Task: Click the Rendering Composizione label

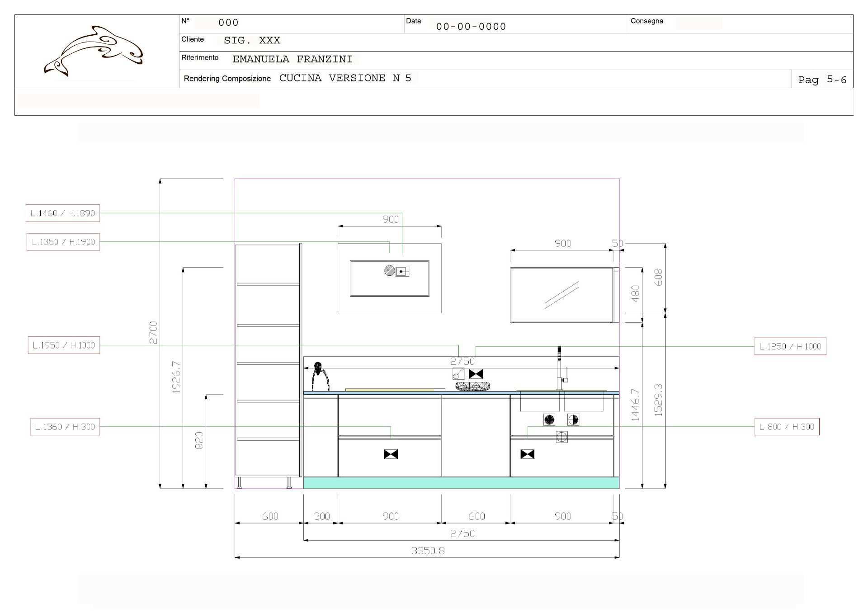Action: pyautogui.click(x=227, y=79)
